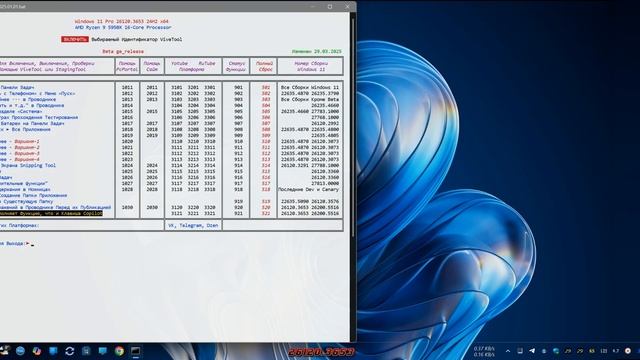This screenshot has width=640, height=360.
Task: Click the red ВКЛЮЧИТЬ badge in console
Action: [75, 39]
